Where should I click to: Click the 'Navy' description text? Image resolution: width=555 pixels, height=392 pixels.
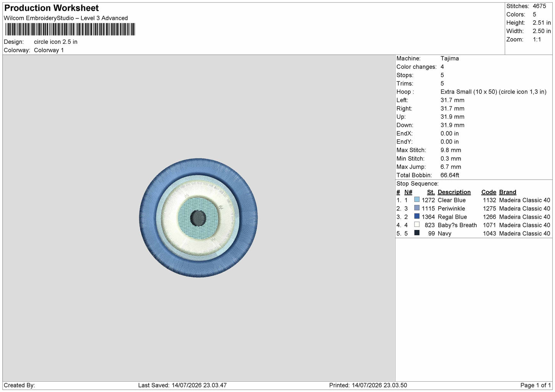(444, 233)
